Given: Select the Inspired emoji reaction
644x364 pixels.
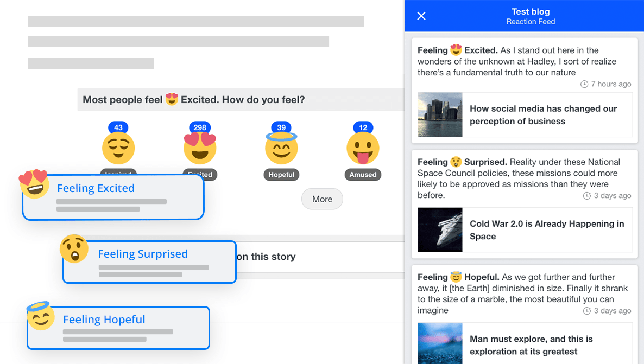Looking at the screenshot, I should click(118, 148).
